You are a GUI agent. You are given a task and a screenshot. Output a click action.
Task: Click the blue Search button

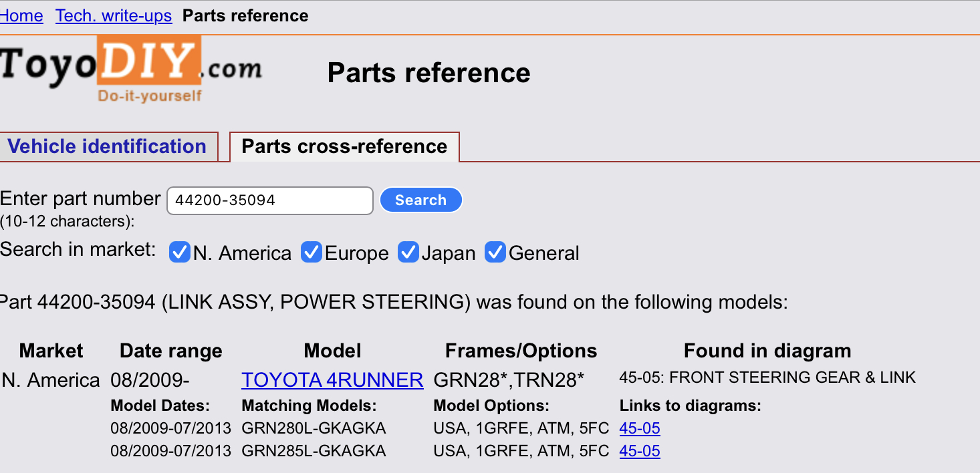[x=420, y=200]
